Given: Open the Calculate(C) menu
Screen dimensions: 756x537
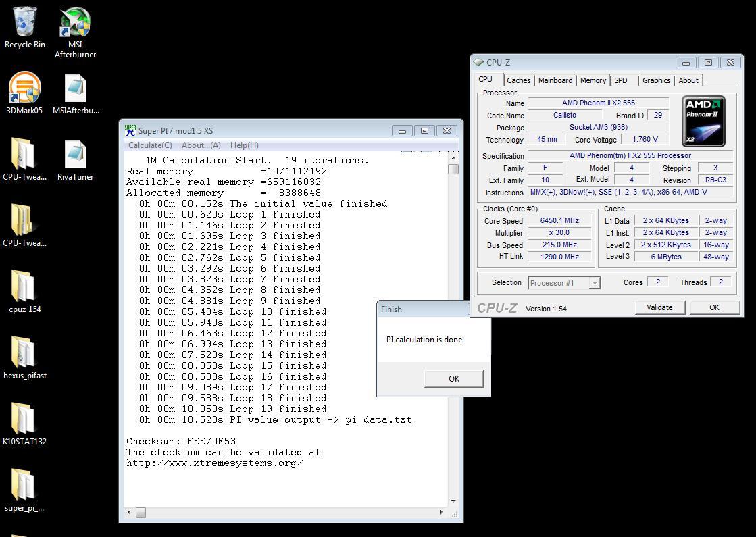Looking at the screenshot, I should (x=150, y=145).
